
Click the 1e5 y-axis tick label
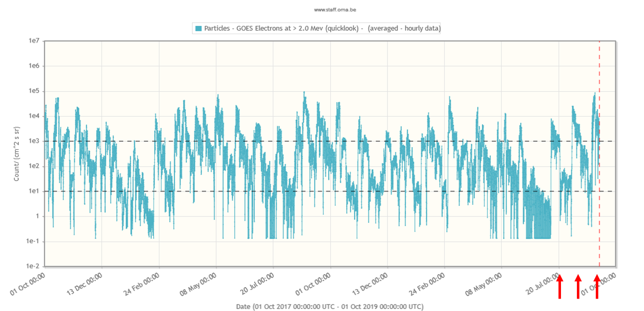tap(33, 91)
